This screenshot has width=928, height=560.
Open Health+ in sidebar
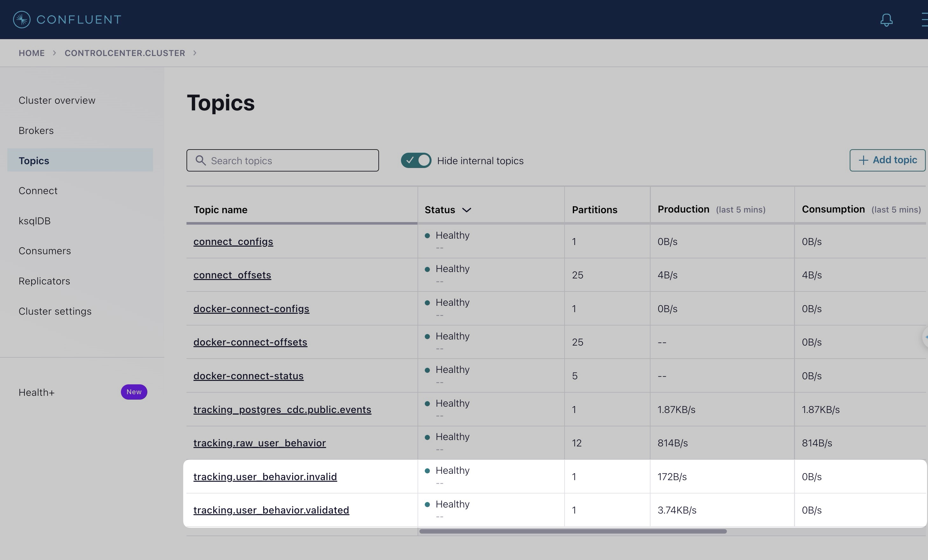click(37, 392)
